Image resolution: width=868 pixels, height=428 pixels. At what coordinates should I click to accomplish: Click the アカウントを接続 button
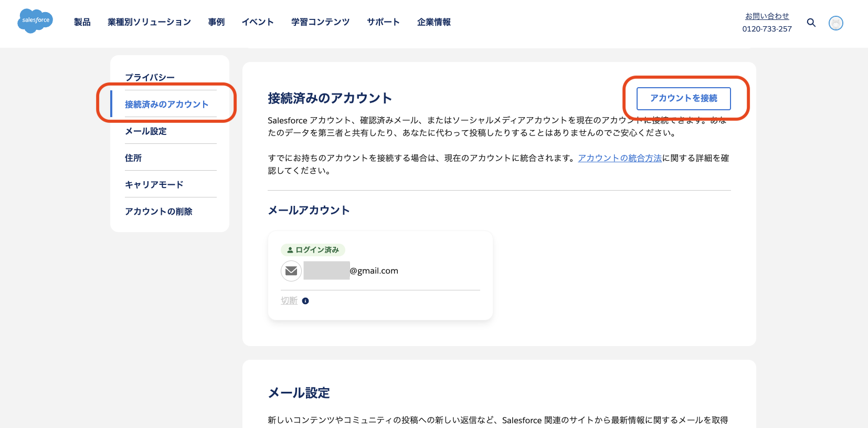pos(683,98)
